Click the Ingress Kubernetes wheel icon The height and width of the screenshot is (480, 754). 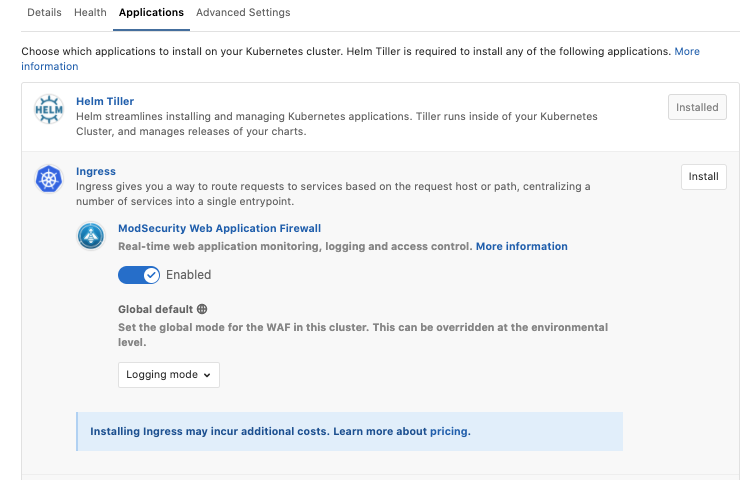coord(49,180)
